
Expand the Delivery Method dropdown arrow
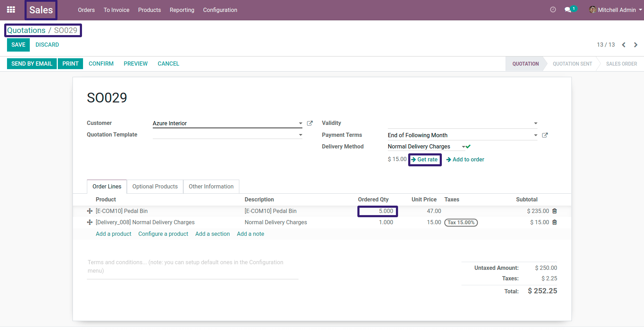click(463, 147)
